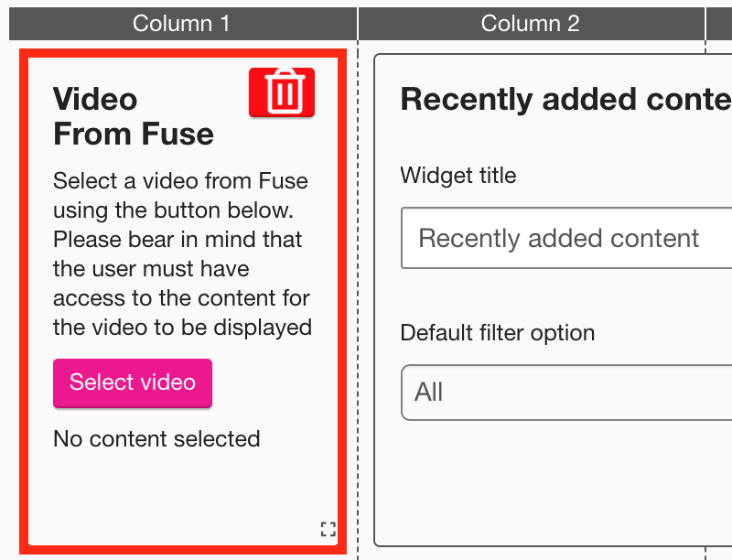Click the Widget title input field
Viewport: 732px width, 560px height.
[x=565, y=239]
